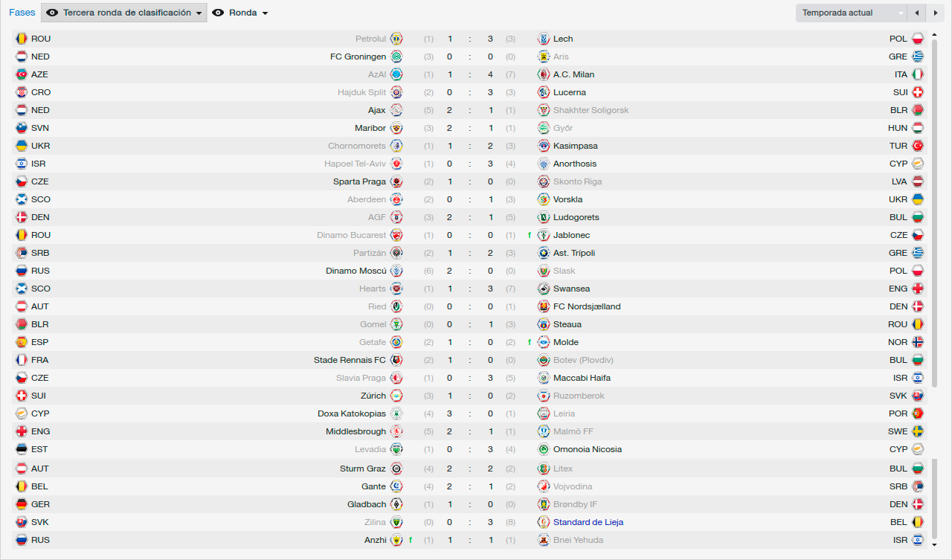Click the Italy flag icon beside ITA
Viewport: 952px width, 560px height.
click(x=918, y=74)
